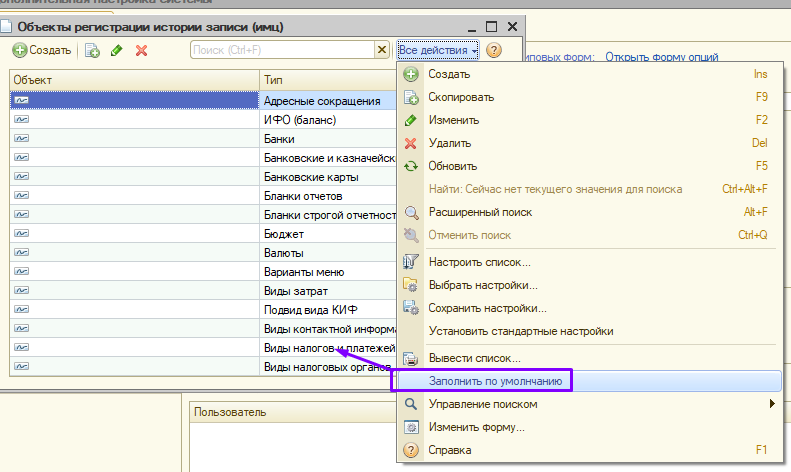
Task: Click the object icon in the Банки row
Action: click(x=22, y=139)
